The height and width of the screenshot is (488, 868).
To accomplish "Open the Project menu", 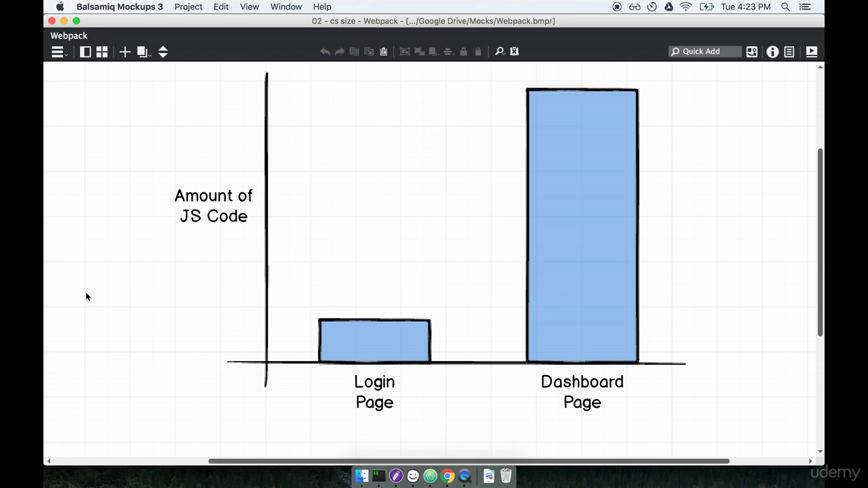I will (x=188, y=7).
